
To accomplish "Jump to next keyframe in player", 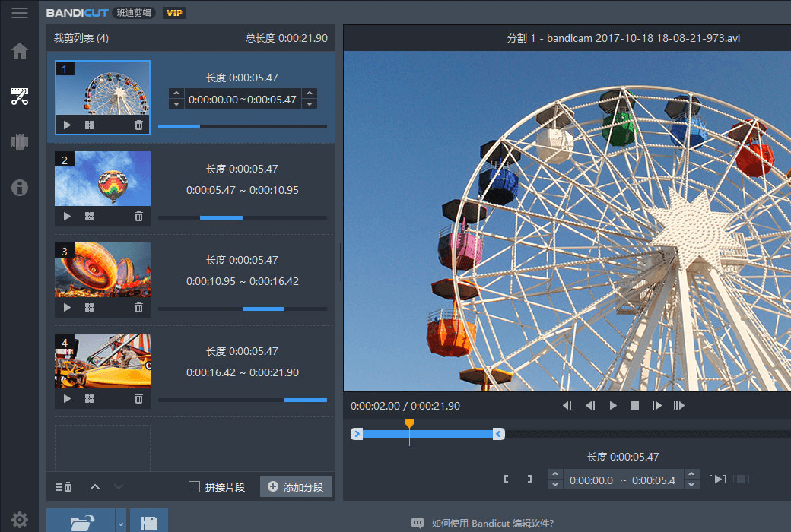I will (x=679, y=405).
